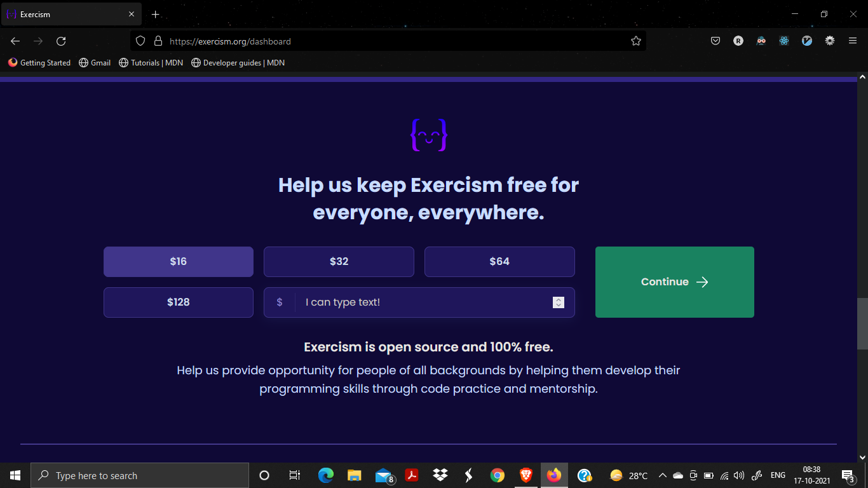The height and width of the screenshot is (488, 868).
Task: Click the stepper on the custom amount field
Action: [558, 302]
